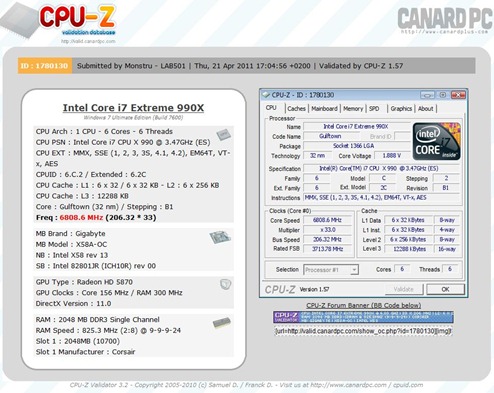
Task: Click the Slot 1 Manufacturer : Corsair line
Action: pos(85,352)
